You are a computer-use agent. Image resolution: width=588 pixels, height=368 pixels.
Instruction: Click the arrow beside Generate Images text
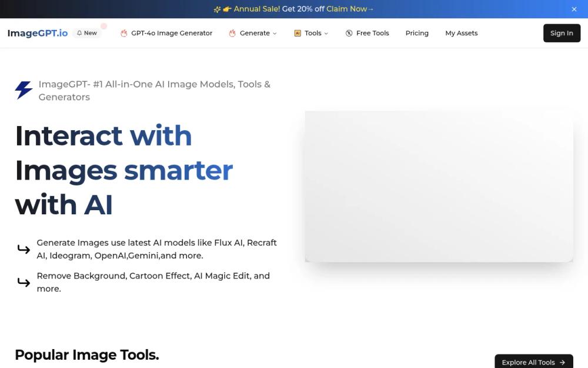pos(24,249)
